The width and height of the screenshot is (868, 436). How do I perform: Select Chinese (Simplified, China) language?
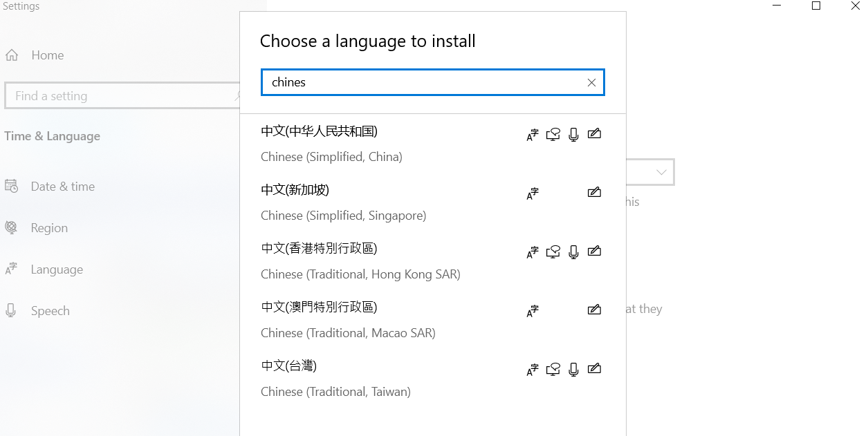click(x=332, y=144)
